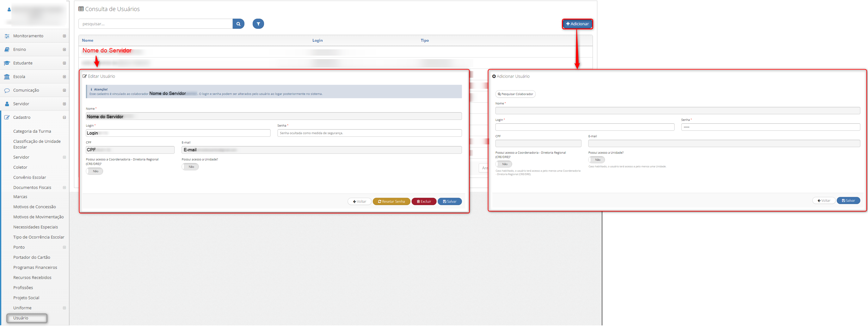Click the plus icon beside Adicionar Usuário
The image size is (868, 327).
pos(494,76)
